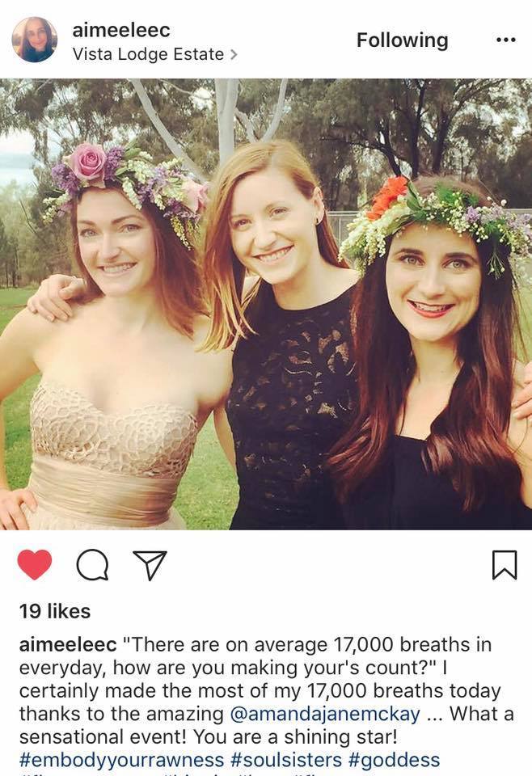
Task: Visit the @amandajanemckay mention
Action: 325,714
